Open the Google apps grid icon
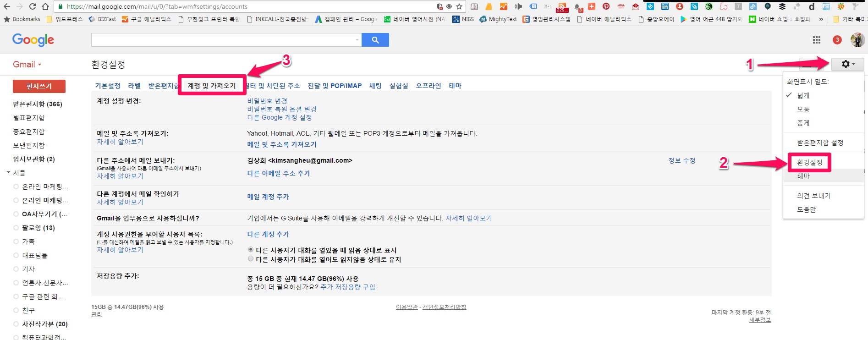868x340 pixels. pyautogui.click(x=816, y=40)
